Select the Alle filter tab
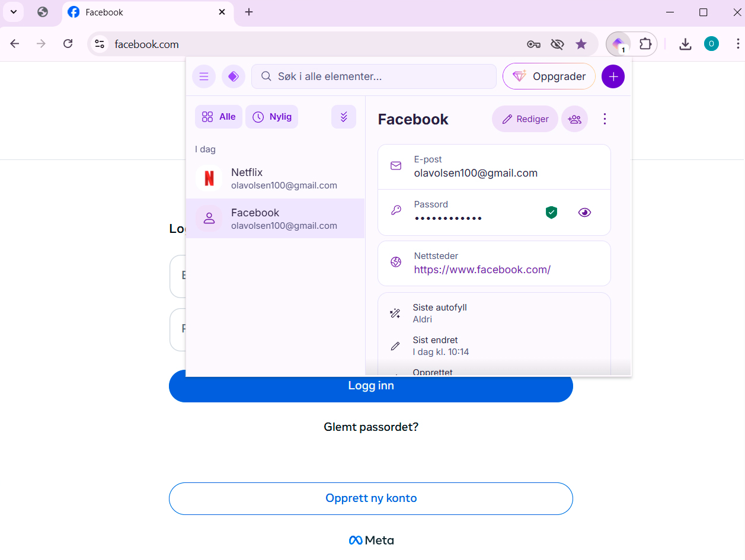This screenshot has width=745, height=560. [218, 117]
